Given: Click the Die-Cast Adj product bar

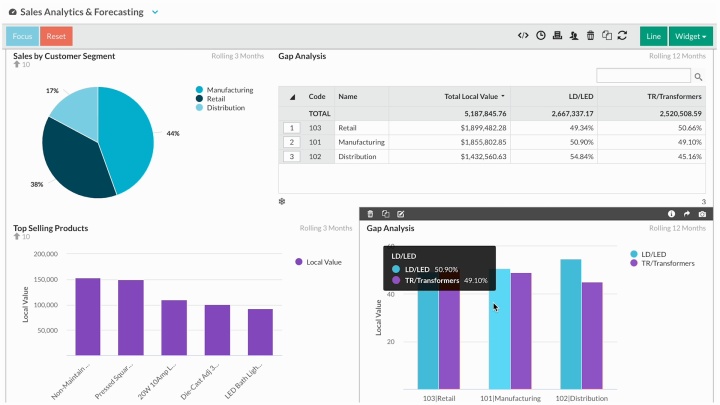Looking at the screenshot, I should (217, 330).
